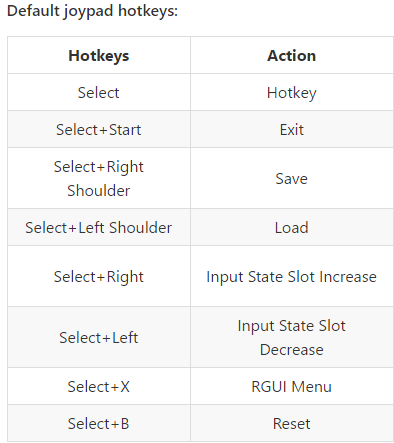Select the 'Select' hotkey cell
Screen dimensions: 394x443
(99, 92)
